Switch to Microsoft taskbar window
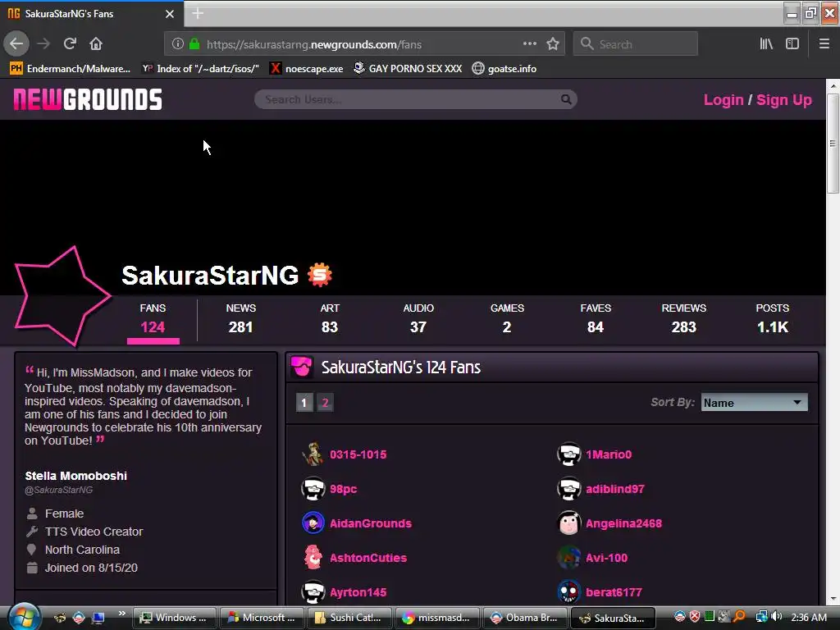 point(262,618)
